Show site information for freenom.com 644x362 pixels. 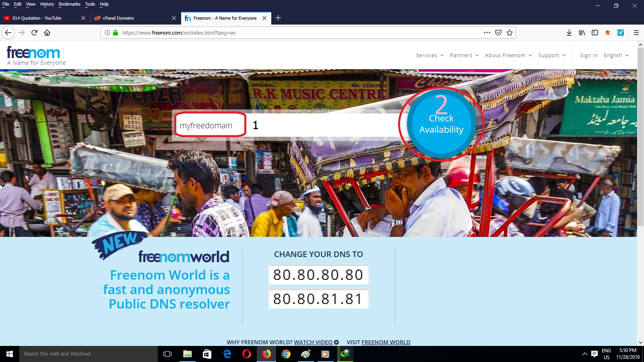[x=107, y=33]
